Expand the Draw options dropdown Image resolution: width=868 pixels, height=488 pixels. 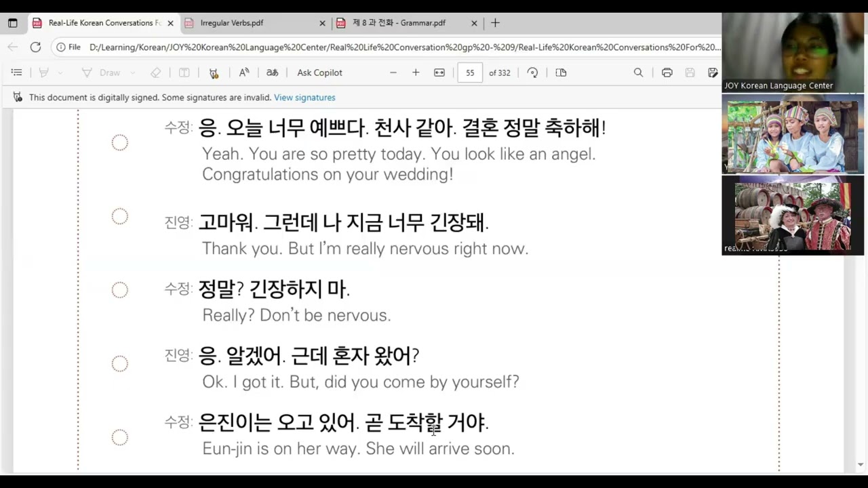pyautogui.click(x=132, y=73)
